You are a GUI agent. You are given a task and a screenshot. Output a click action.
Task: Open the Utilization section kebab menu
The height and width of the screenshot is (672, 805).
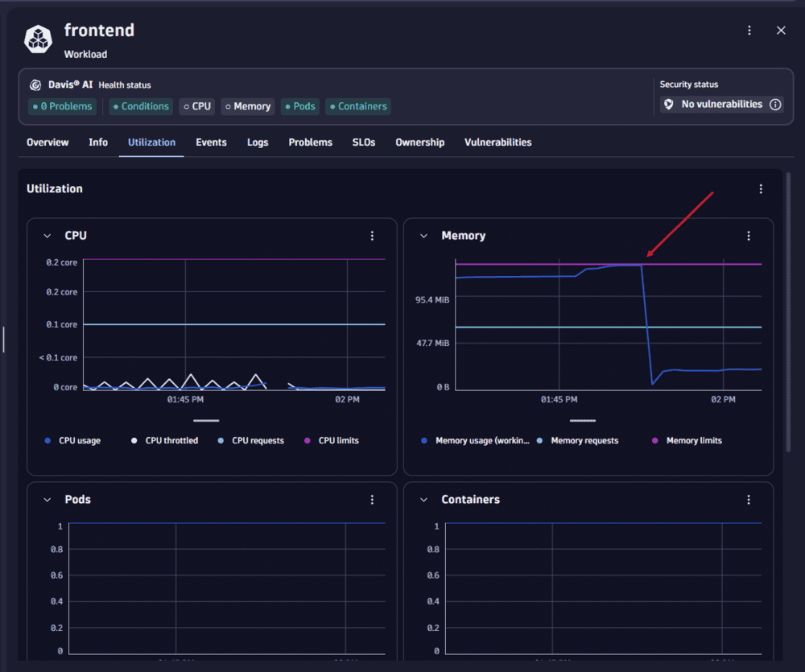[761, 188]
